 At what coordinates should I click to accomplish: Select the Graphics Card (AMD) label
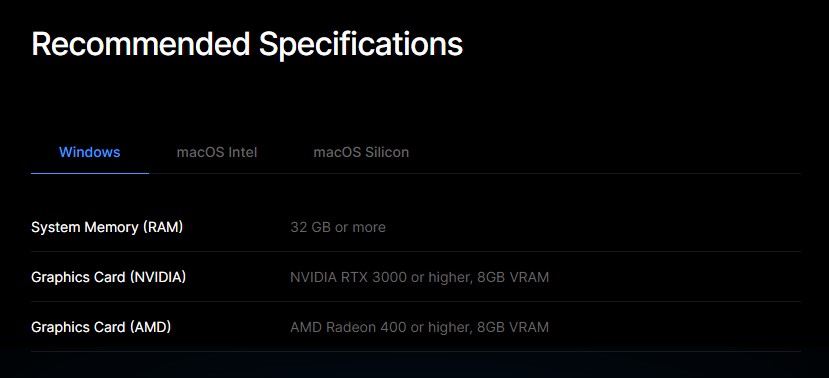point(101,327)
